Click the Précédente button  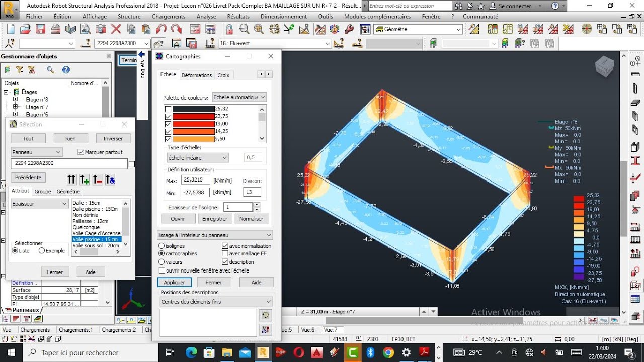(x=28, y=178)
